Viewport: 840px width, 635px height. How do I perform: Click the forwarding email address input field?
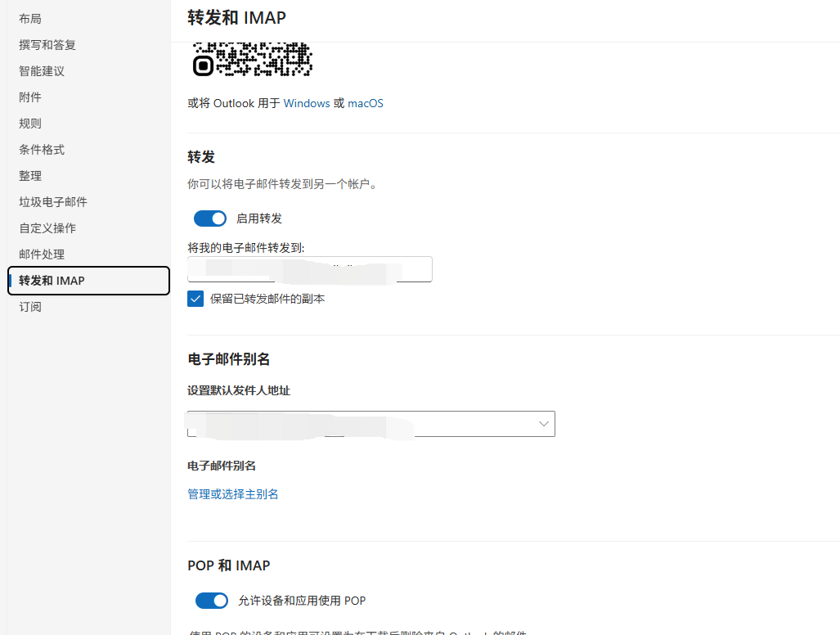pyautogui.click(x=309, y=269)
